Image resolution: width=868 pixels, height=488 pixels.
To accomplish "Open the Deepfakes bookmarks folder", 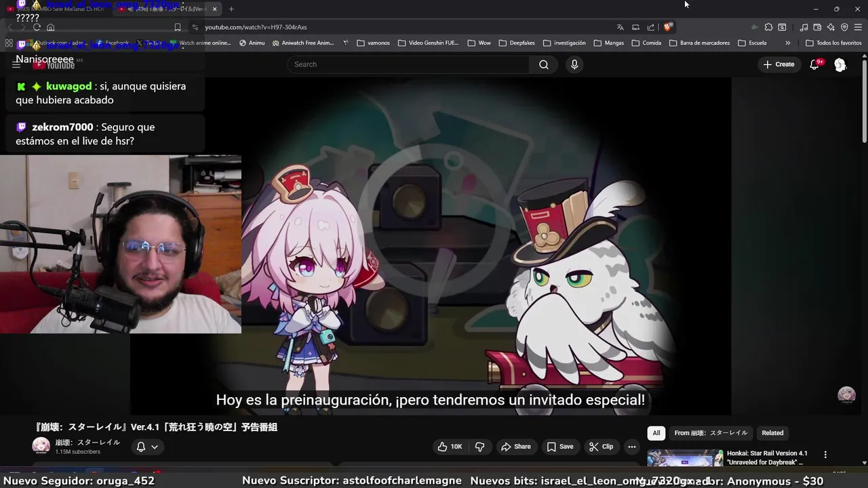I will [x=517, y=43].
